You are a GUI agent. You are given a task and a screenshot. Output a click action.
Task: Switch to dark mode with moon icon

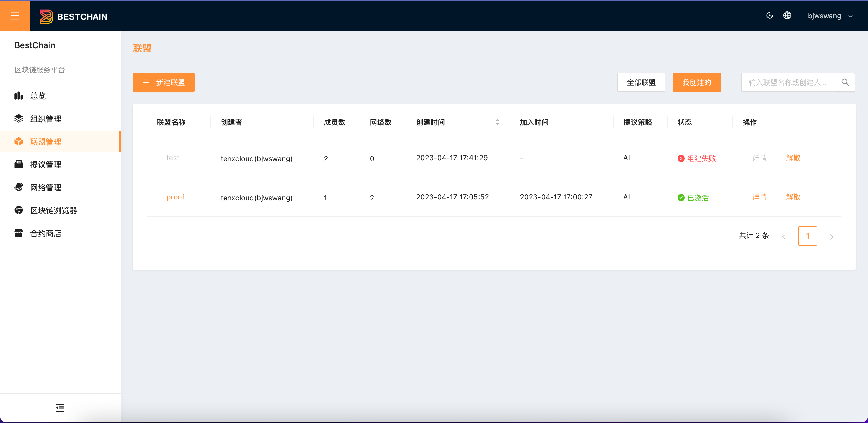coord(770,15)
